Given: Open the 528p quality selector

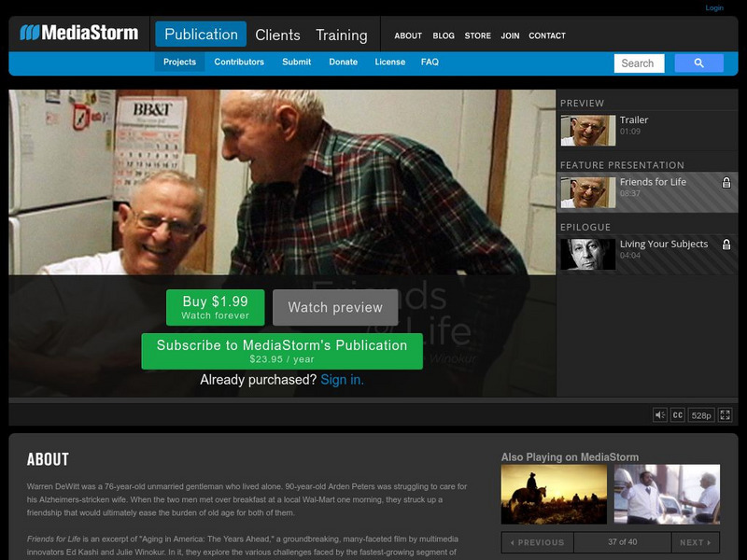Looking at the screenshot, I should (701, 414).
